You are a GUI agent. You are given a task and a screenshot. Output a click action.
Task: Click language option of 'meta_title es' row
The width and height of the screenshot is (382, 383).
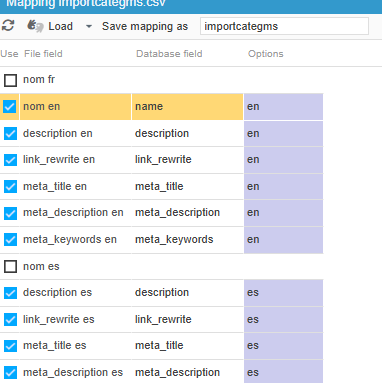coord(283,346)
